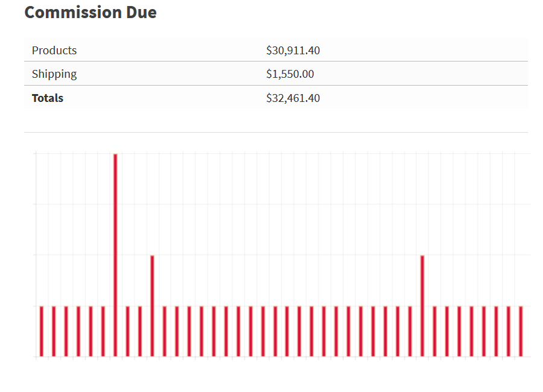Pick the second bar from the right
Viewport: 543px width, 392px height.
click(509, 330)
